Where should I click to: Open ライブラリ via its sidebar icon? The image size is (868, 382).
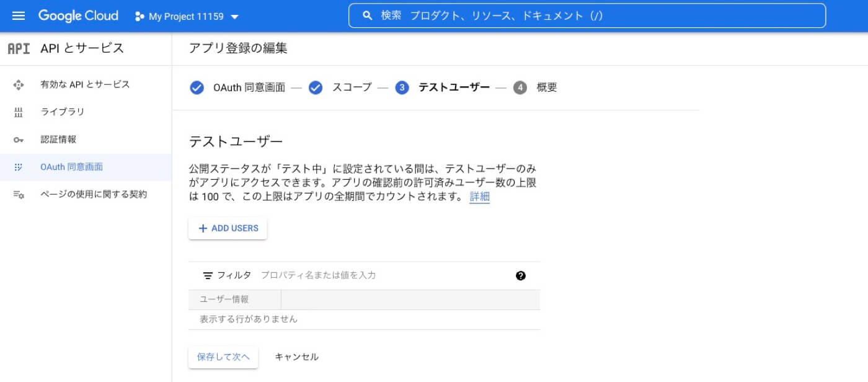(19, 112)
